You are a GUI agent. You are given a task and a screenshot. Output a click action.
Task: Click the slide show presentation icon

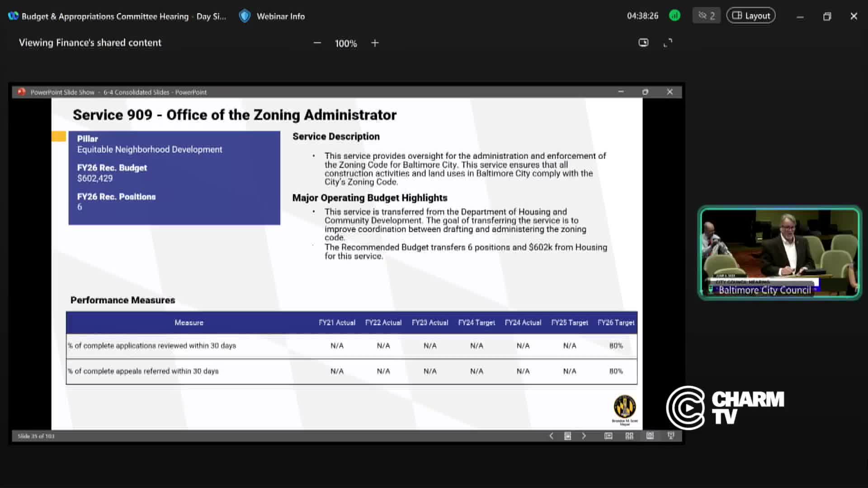click(671, 436)
